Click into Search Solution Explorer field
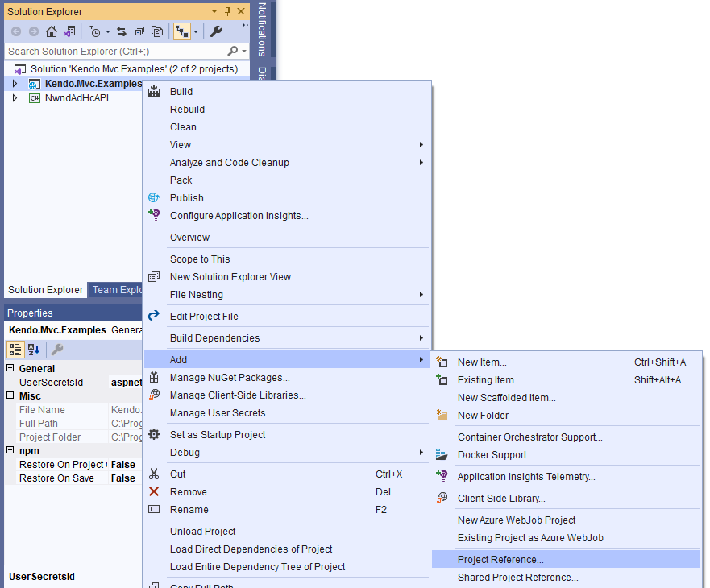The height and width of the screenshot is (588, 710). point(115,52)
